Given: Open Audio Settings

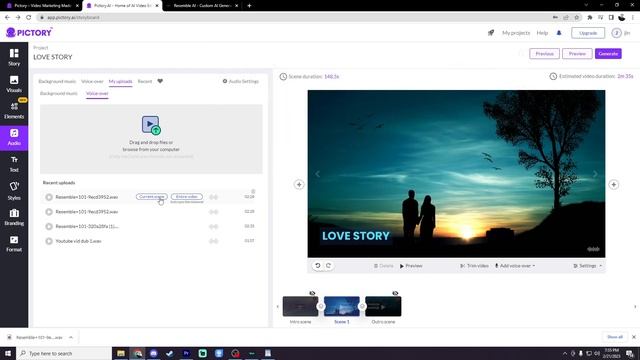Looking at the screenshot, I should click(241, 81).
